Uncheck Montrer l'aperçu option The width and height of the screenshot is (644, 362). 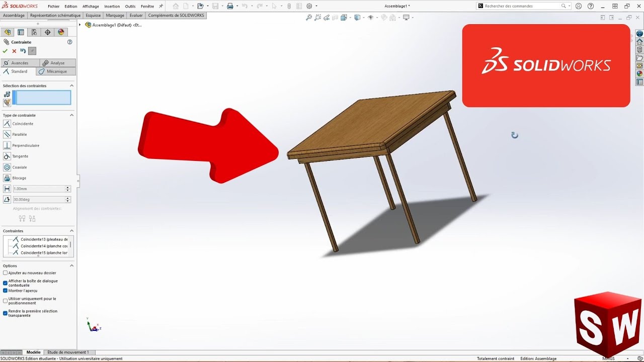pos(6,291)
